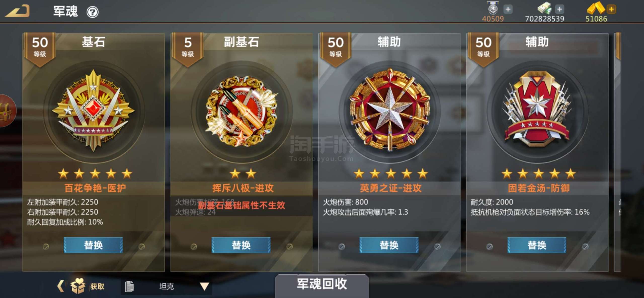Go back using the gold arrow icon

pyautogui.click(x=17, y=11)
